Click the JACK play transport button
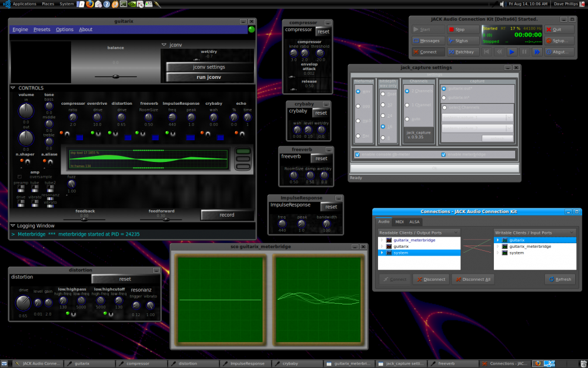The width and height of the screenshot is (588, 368). [x=512, y=52]
